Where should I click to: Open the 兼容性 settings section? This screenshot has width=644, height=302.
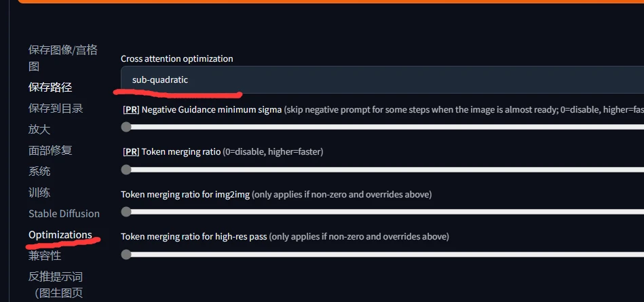[x=44, y=256]
